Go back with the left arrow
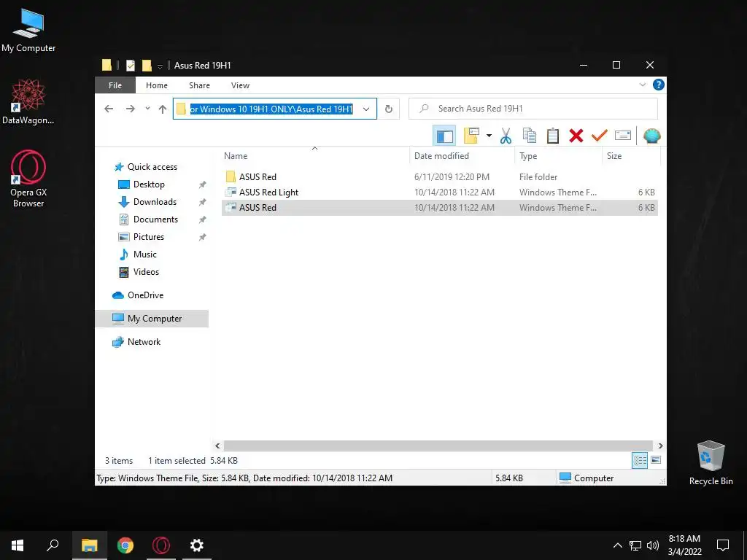The width and height of the screenshot is (747, 560). pos(109,109)
